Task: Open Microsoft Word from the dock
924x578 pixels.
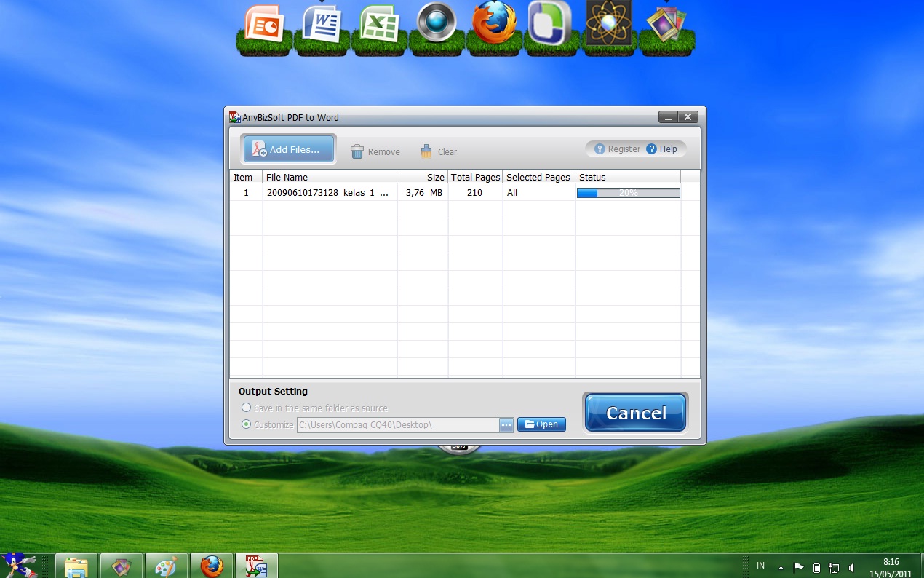Action: pos(322,23)
